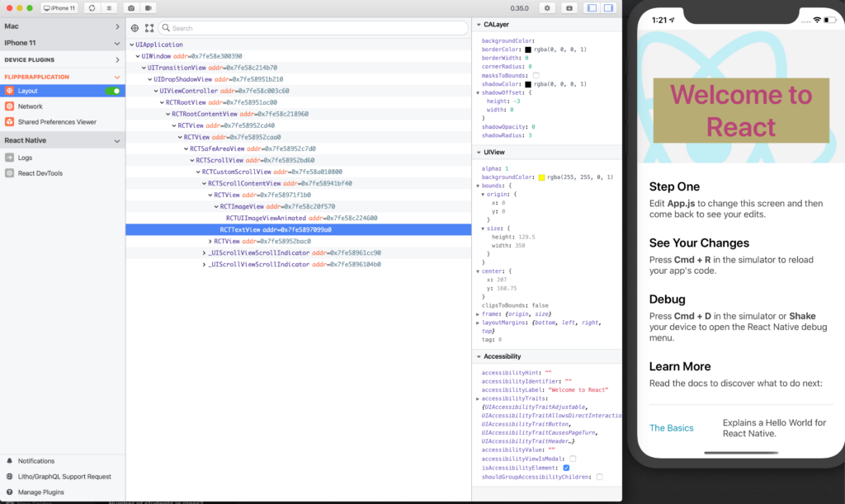Click the 0.35.0 version label
The width and height of the screenshot is (845, 504).
coord(520,8)
